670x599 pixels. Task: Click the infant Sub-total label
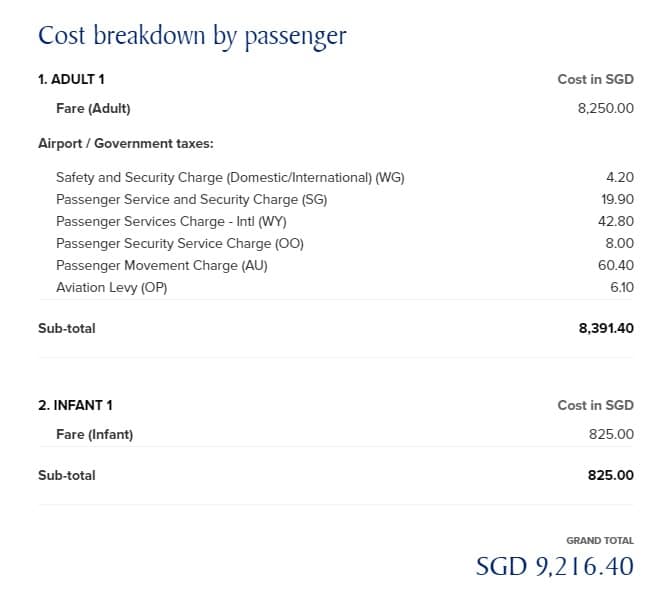pyautogui.click(x=67, y=475)
